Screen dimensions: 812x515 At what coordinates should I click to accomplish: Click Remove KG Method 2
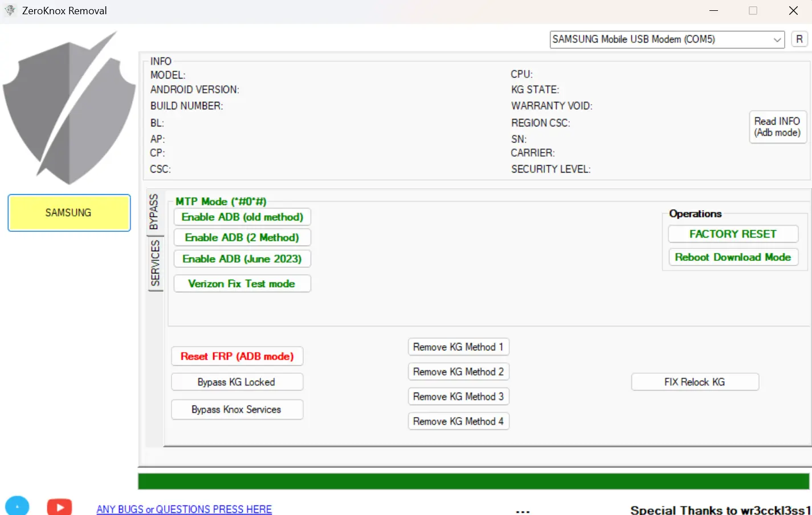[459, 371]
